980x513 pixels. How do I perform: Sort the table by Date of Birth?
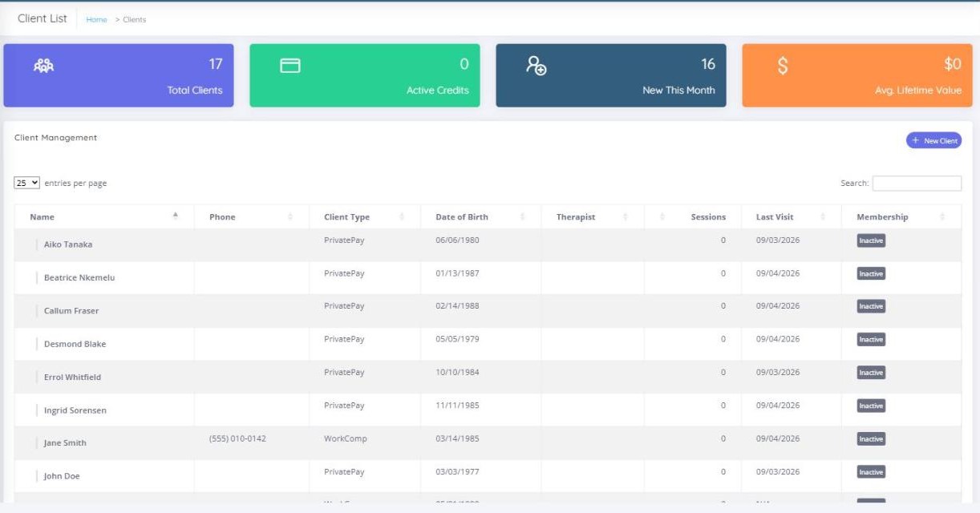pos(480,216)
